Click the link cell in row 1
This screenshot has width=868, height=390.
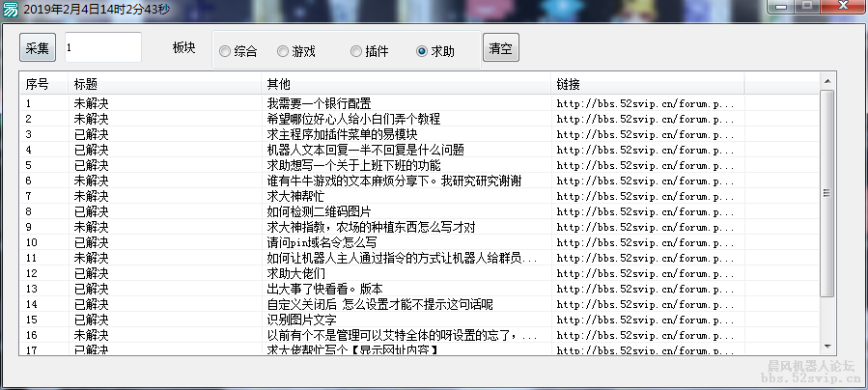(x=646, y=103)
